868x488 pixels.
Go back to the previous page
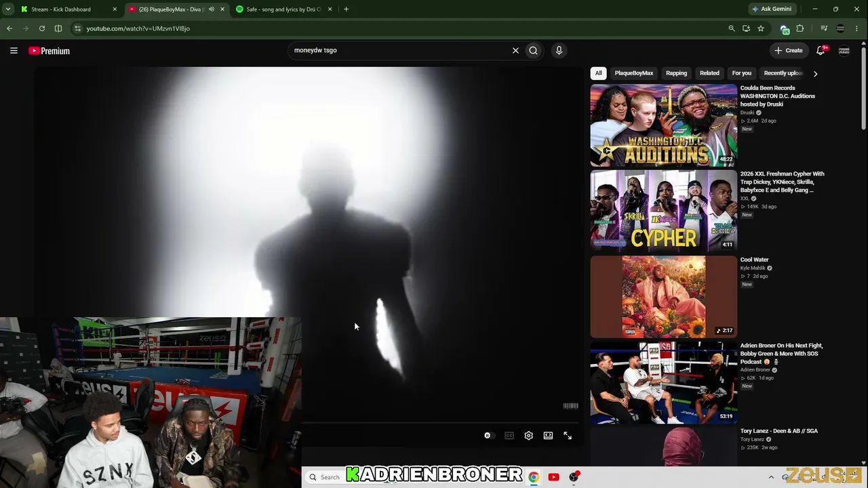[x=9, y=28]
